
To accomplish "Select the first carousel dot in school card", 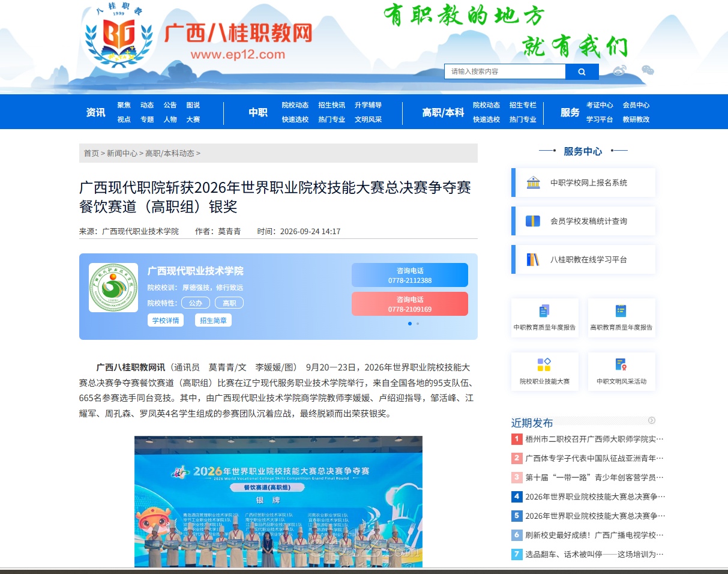I will 410,324.
